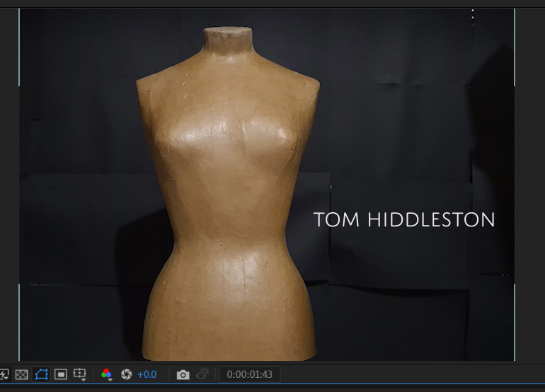
Task: Click the +0.0 exposure value
Action: tap(147, 374)
